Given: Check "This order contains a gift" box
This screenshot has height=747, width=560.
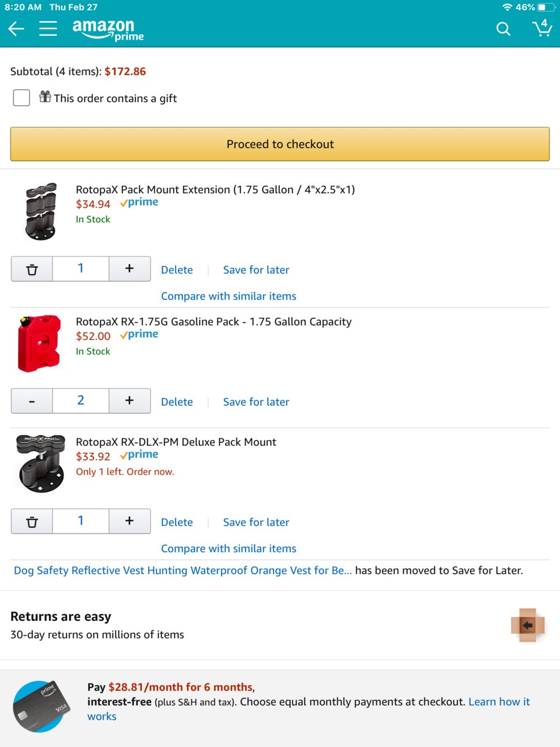Looking at the screenshot, I should [x=22, y=97].
